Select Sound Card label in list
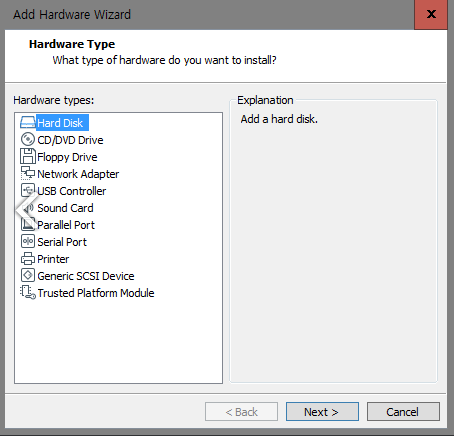This screenshot has width=454, height=437. click(x=65, y=208)
